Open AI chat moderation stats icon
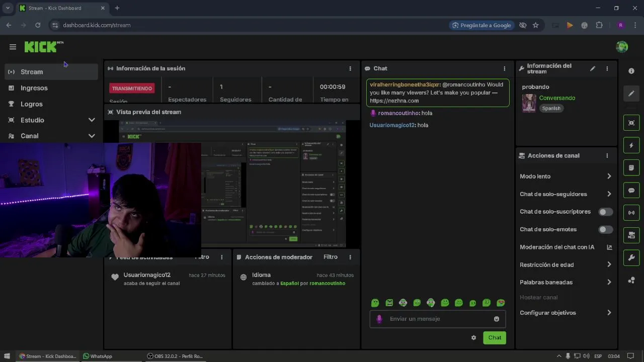This screenshot has width=644, height=362. (x=609, y=247)
